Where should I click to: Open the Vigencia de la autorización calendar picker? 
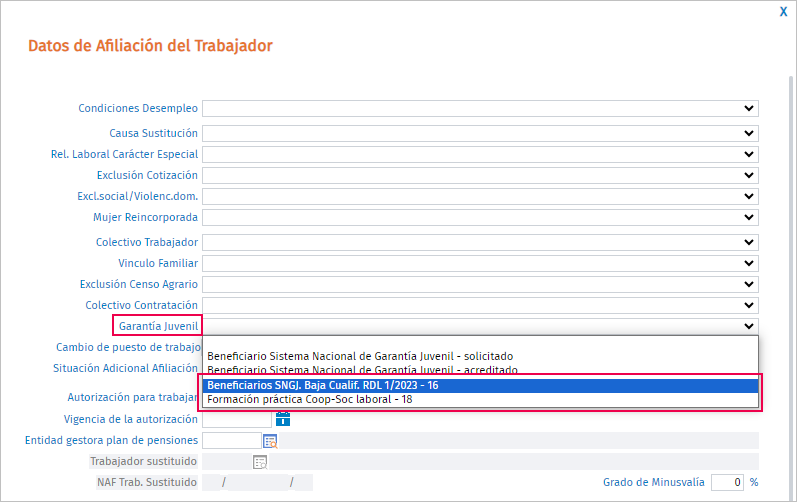pyautogui.click(x=283, y=419)
